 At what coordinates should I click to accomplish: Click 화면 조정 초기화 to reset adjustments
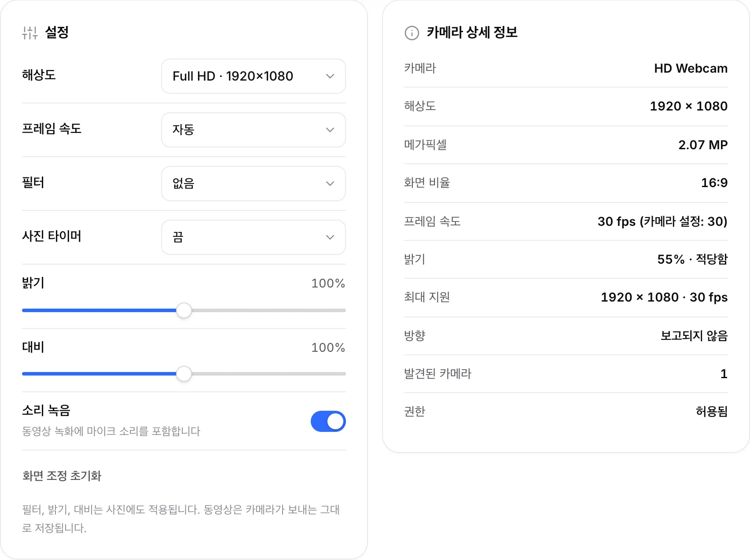tap(62, 476)
